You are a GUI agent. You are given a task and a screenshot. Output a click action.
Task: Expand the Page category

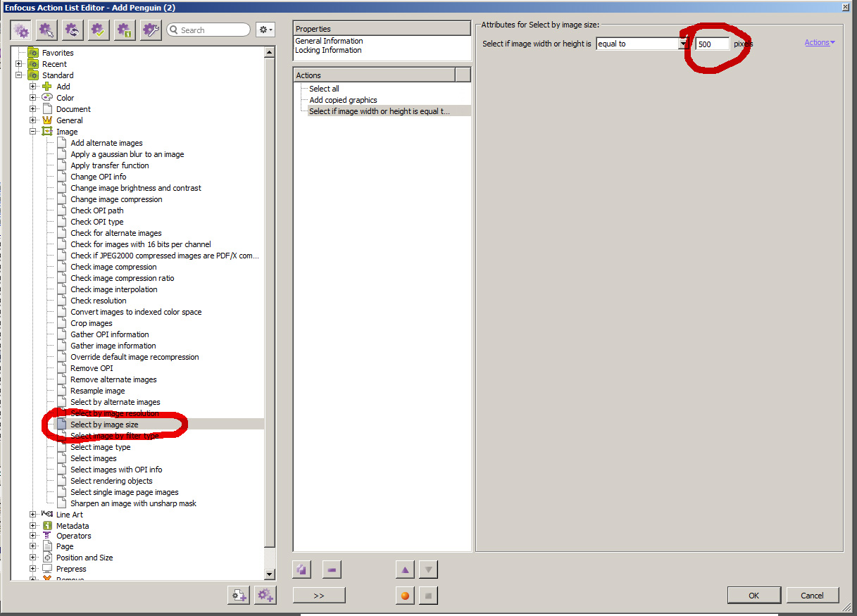coord(33,546)
